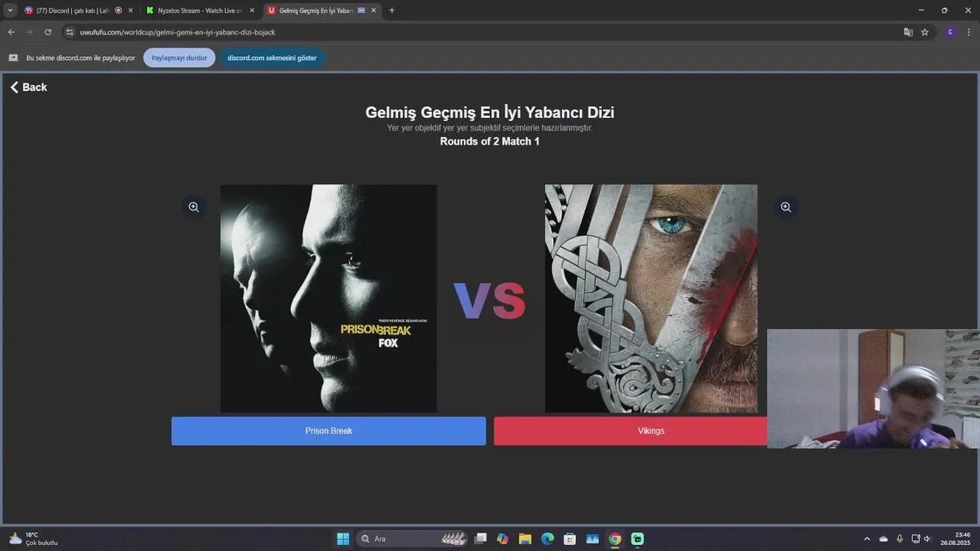Close the Gelmiş Geçmiş uwufufu tab

[374, 11]
